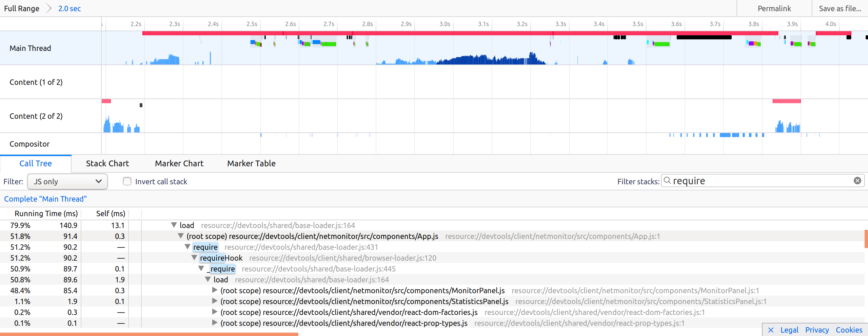Click the Permalink button
This screenshot has width=868, height=336.
[x=774, y=8]
